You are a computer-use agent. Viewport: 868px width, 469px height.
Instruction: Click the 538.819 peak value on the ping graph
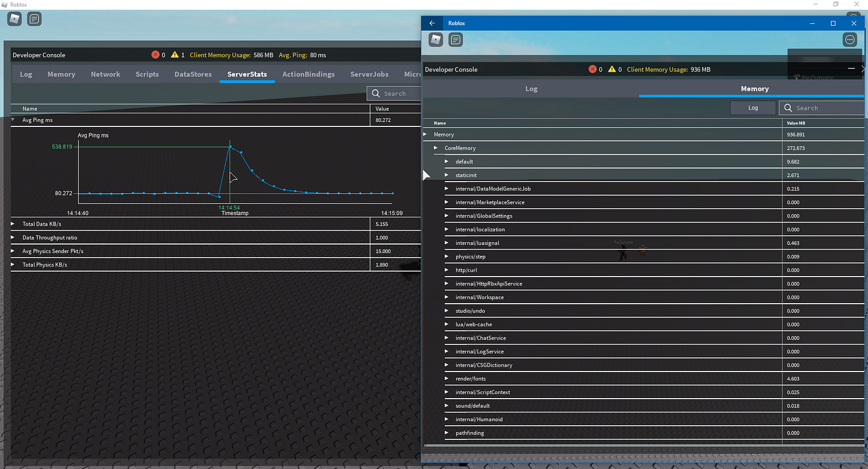[62, 146]
